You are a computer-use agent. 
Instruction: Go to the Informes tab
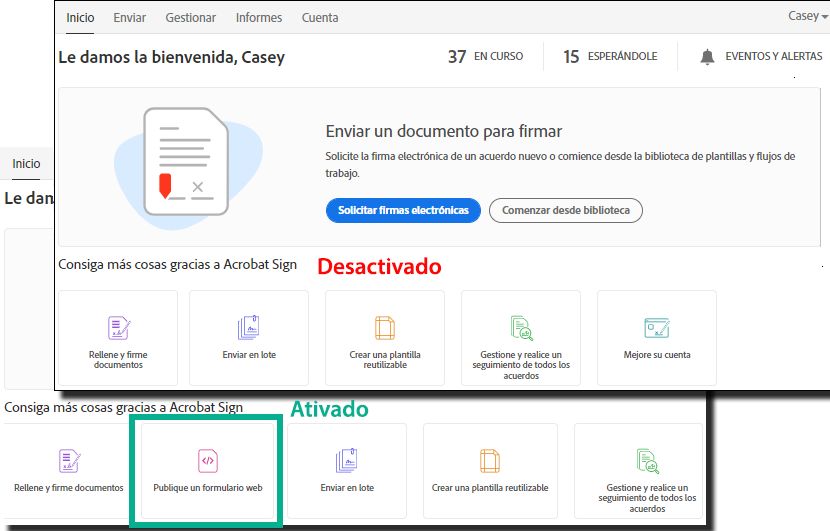tap(259, 18)
